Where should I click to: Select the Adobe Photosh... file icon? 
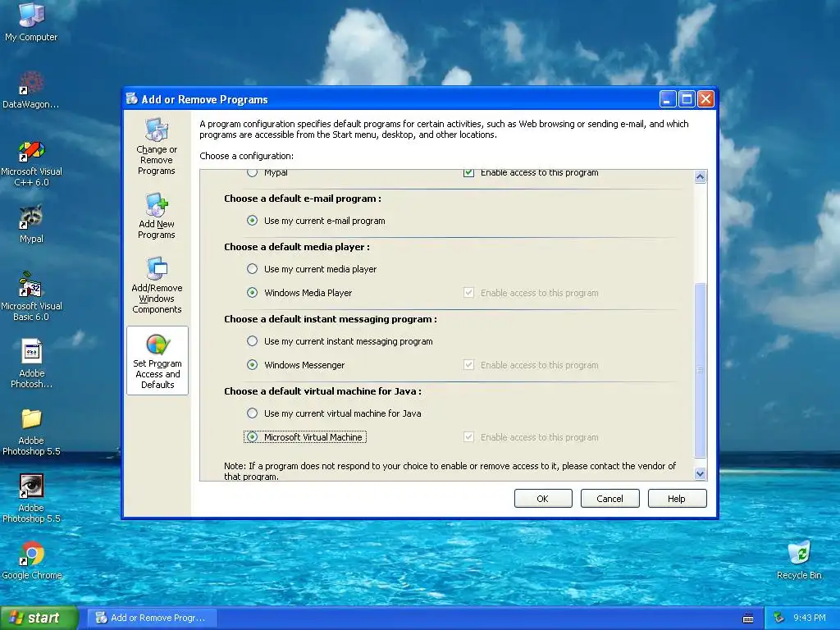[31, 363]
